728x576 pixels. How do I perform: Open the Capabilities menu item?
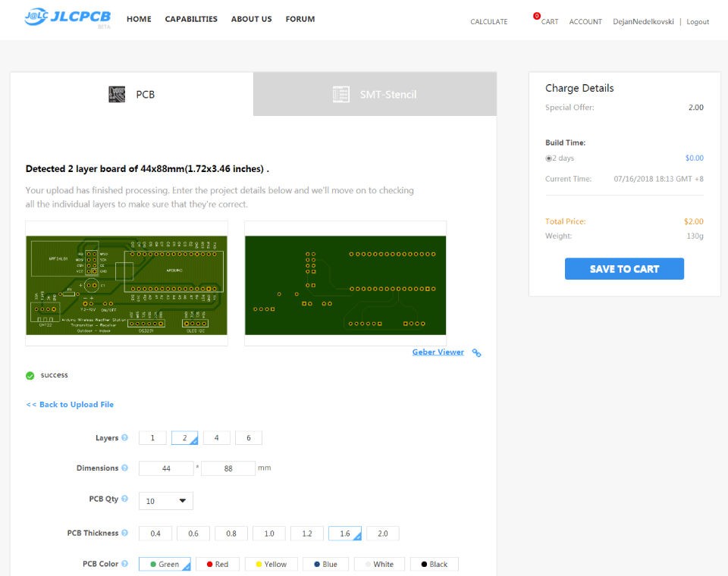[191, 19]
